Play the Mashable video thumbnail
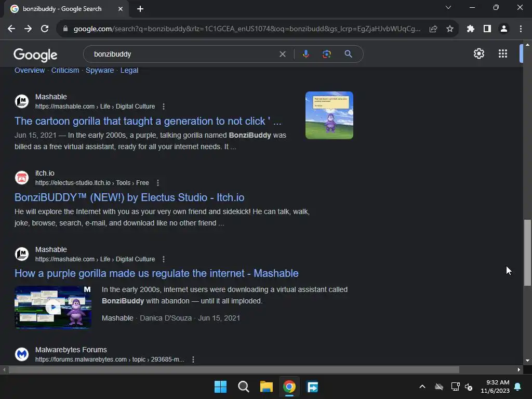Viewport: 532px width, 399px height. tap(53, 308)
